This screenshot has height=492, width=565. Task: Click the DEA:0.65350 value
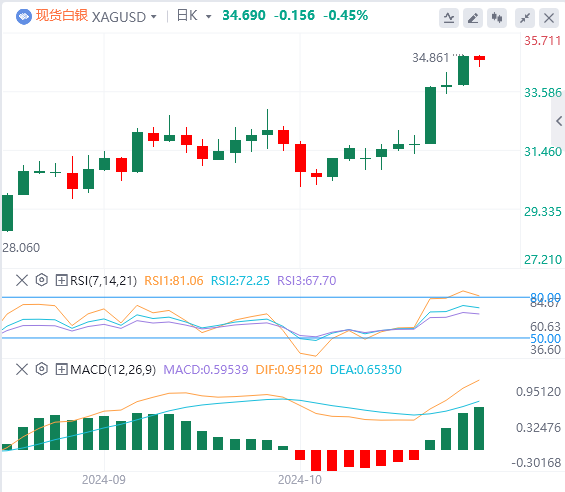click(x=366, y=369)
